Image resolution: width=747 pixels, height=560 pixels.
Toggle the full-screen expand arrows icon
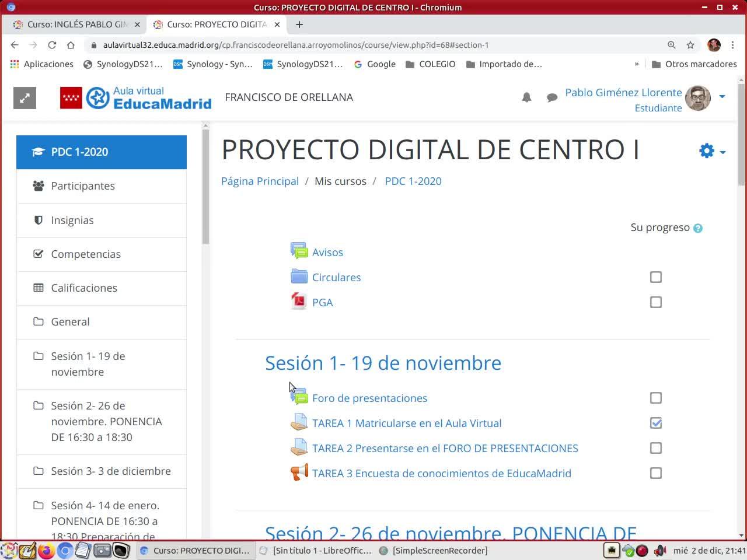point(25,98)
